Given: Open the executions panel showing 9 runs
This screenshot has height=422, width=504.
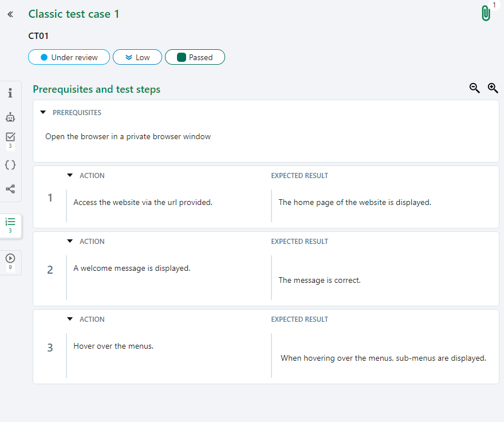Looking at the screenshot, I should pos(10,259).
